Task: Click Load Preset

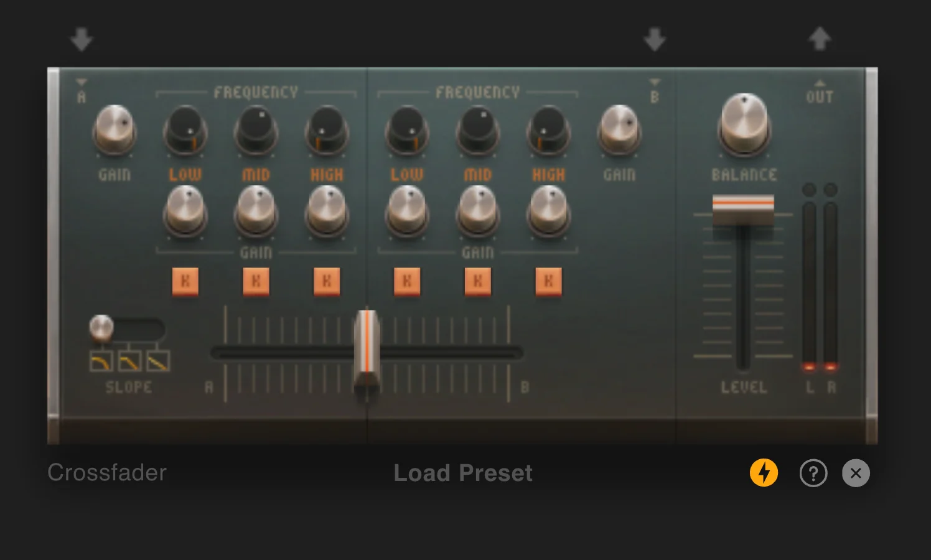Action: [463, 473]
